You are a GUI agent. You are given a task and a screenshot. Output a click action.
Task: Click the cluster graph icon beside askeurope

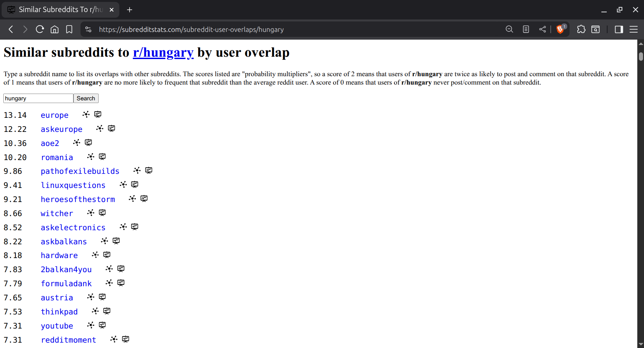(x=100, y=129)
